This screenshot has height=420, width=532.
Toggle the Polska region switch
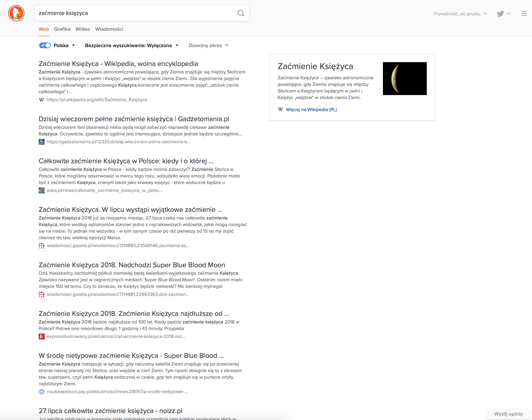(45, 45)
